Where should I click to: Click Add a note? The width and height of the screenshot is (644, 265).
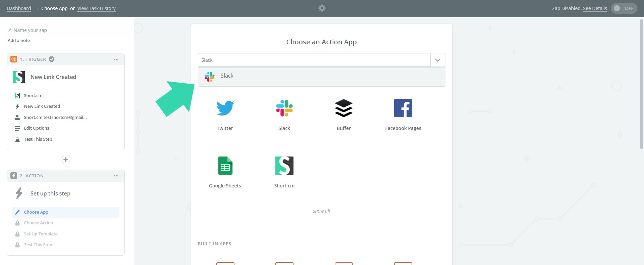19,40
